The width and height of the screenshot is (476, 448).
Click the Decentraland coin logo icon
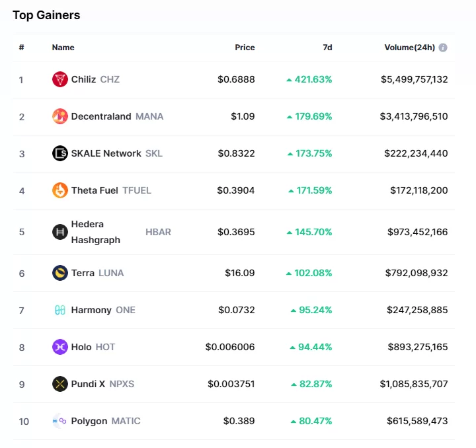point(60,116)
